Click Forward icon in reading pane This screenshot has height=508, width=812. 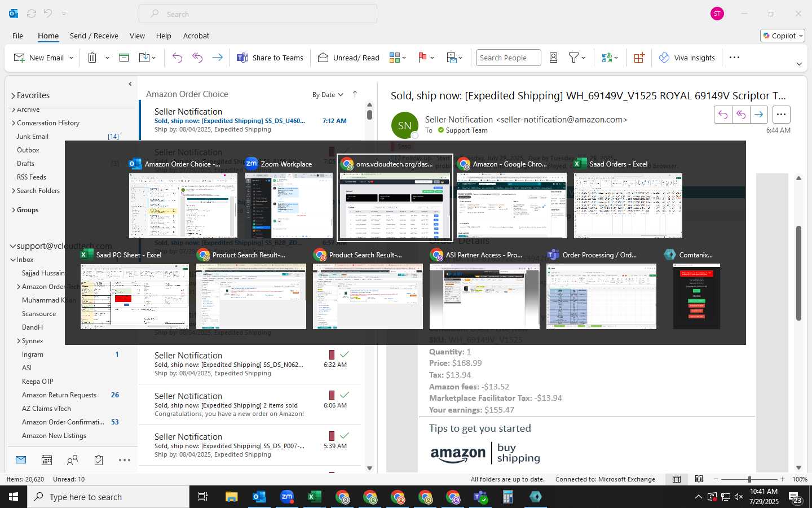[x=759, y=115]
